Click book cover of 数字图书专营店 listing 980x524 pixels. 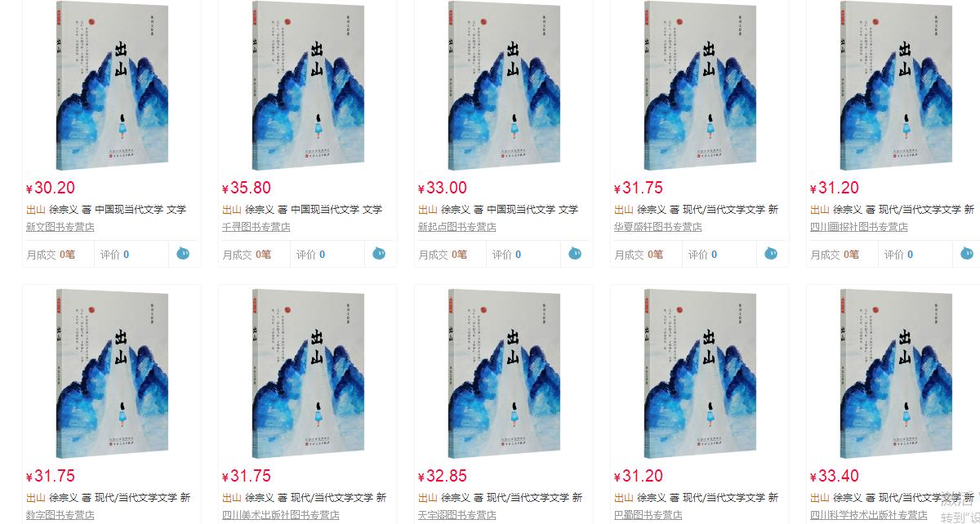[x=112, y=373]
